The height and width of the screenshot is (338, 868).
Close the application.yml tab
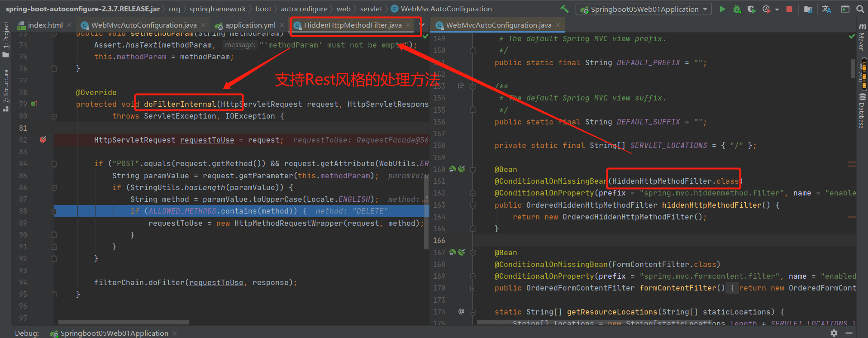[282, 25]
